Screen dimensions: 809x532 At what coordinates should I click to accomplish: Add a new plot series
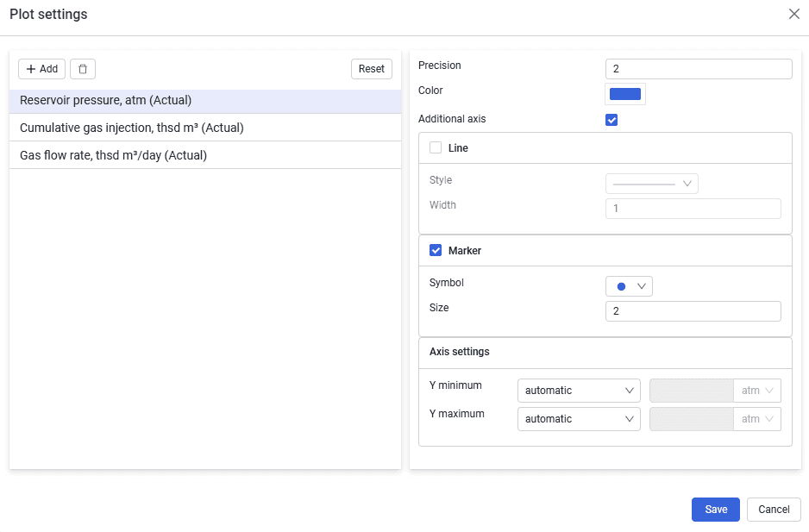(x=41, y=69)
